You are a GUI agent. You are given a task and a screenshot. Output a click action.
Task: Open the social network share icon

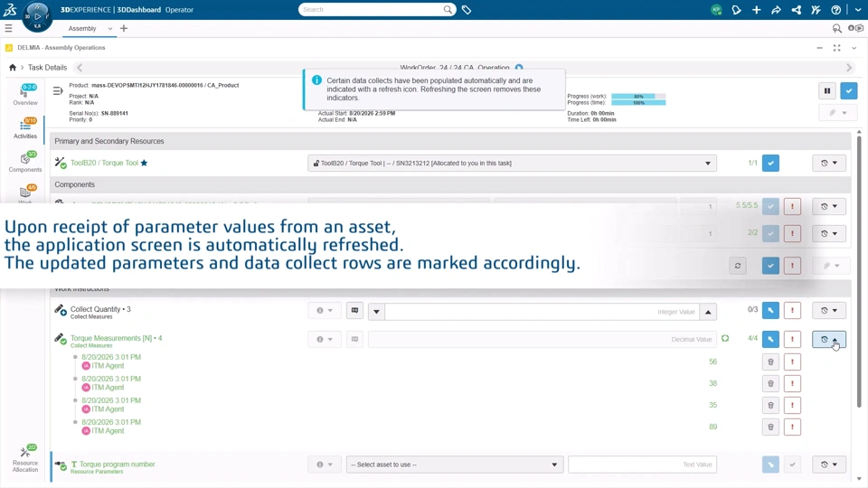(x=796, y=10)
